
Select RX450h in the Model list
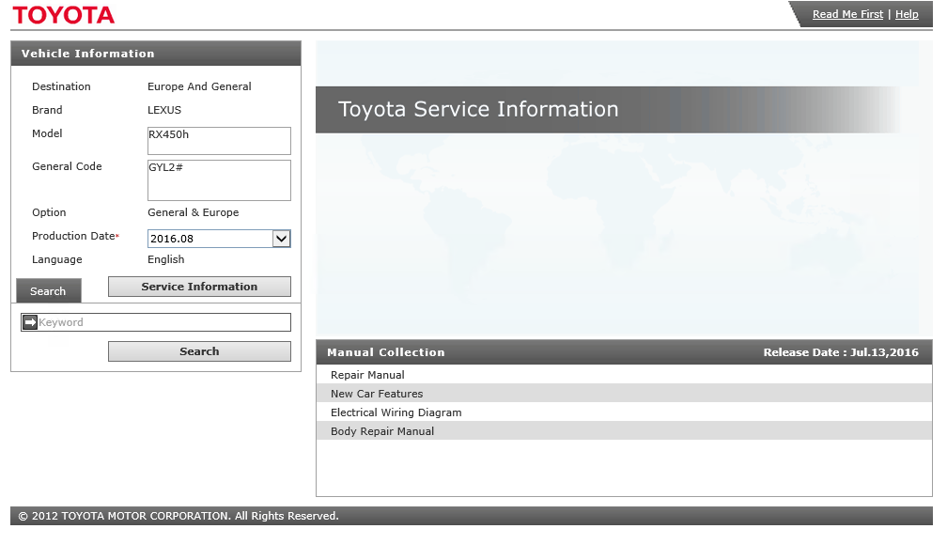(x=169, y=134)
